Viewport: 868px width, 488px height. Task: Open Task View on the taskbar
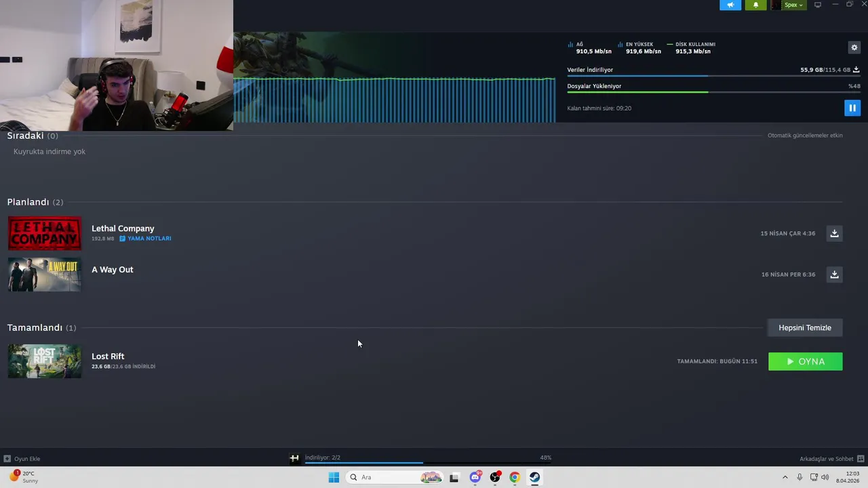point(454,477)
